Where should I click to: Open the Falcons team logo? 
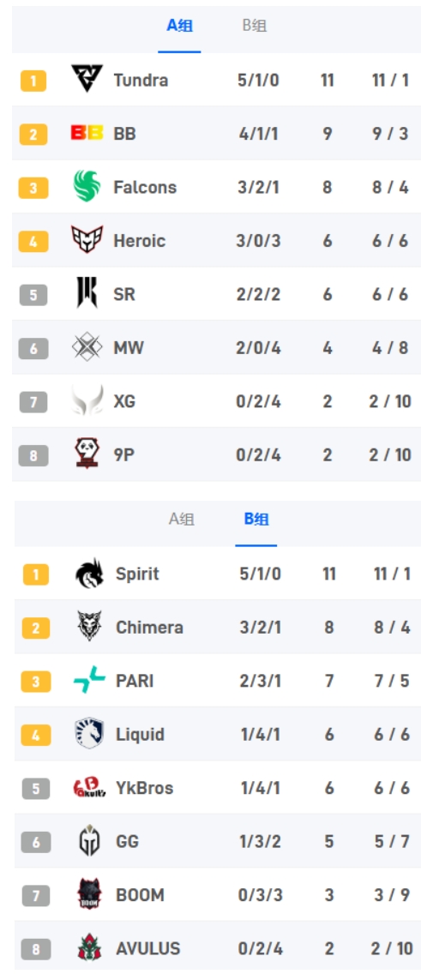click(87, 186)
